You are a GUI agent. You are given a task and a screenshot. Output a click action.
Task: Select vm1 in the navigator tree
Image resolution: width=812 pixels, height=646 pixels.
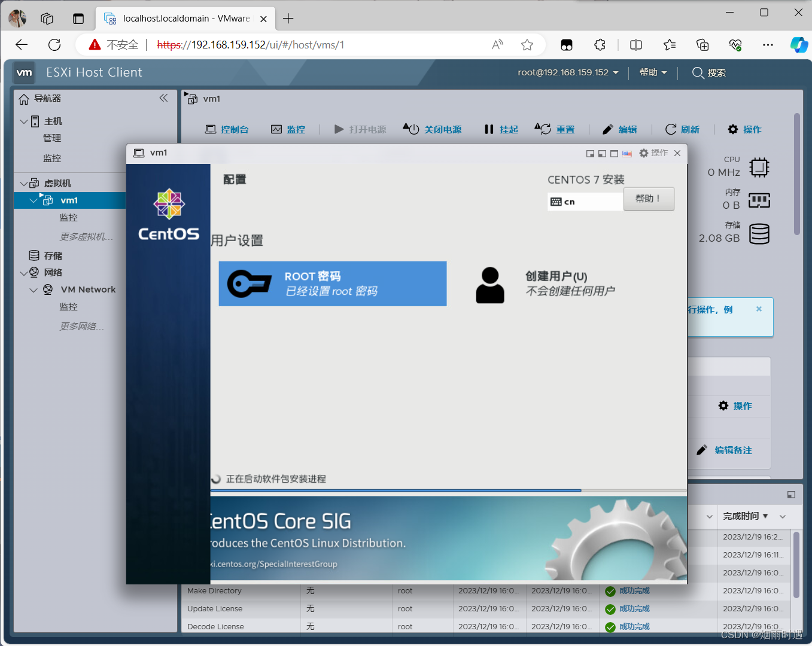click(x=69, y=200)
